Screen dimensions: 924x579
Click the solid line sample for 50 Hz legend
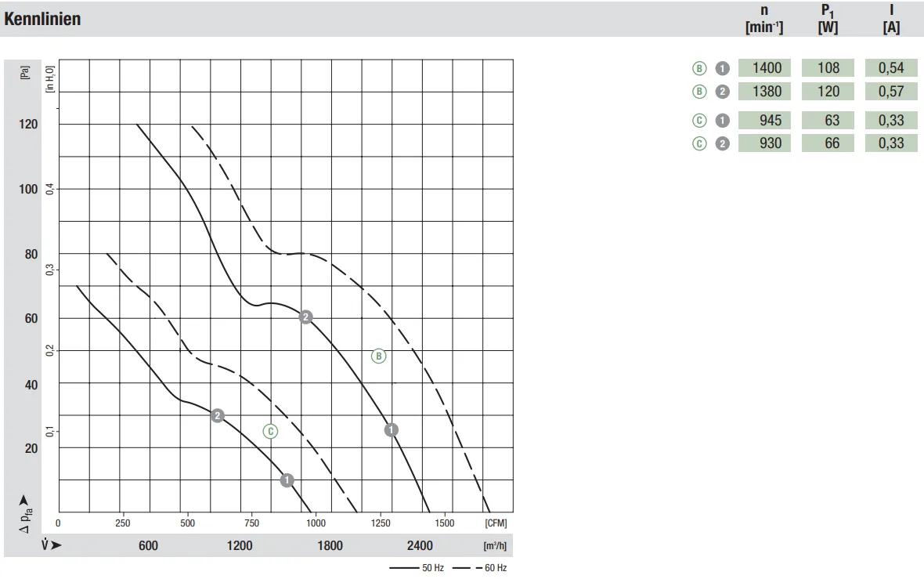point(404,568)
